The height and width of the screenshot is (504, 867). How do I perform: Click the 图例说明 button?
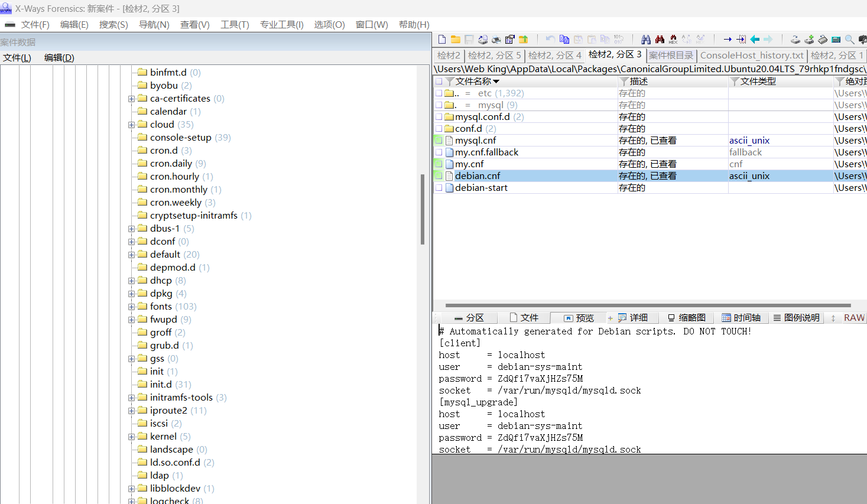pyautogui.click(x=796, y=318)
